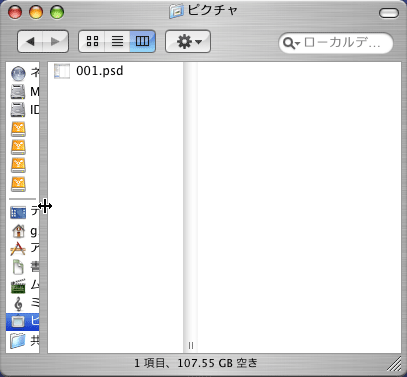Click the window resize grip corner

395,364
